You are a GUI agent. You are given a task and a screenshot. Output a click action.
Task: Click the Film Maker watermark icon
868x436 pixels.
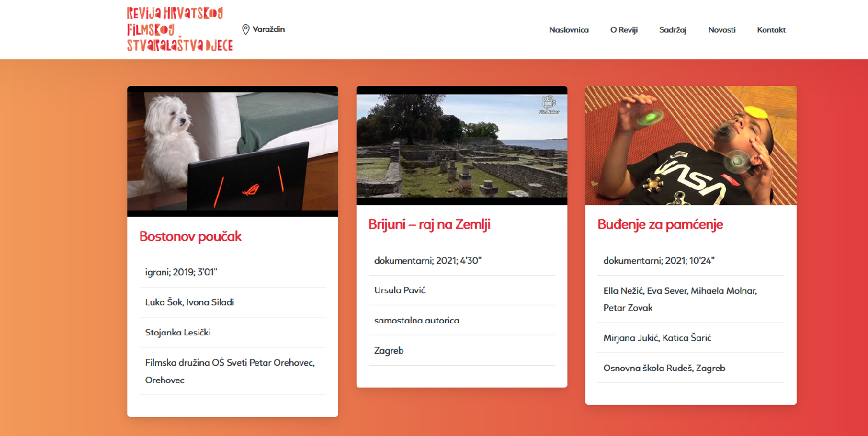tap(548, 104)
